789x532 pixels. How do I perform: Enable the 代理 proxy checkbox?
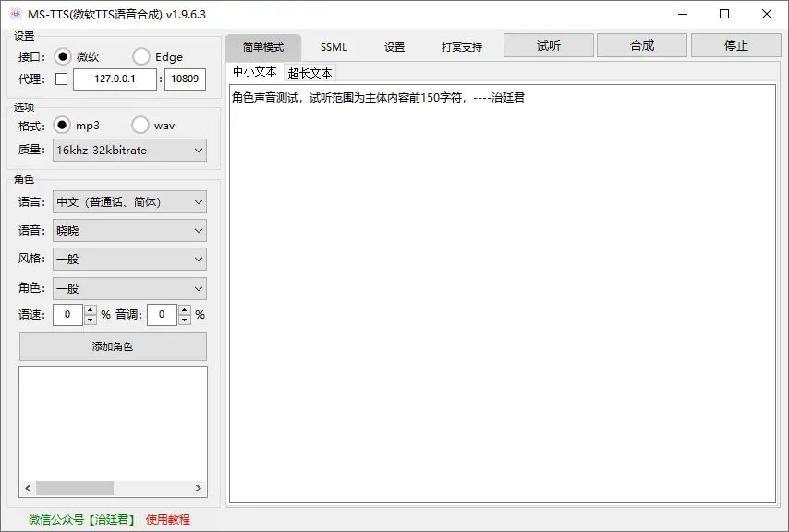pyautogui.click(x=62, y=79)
